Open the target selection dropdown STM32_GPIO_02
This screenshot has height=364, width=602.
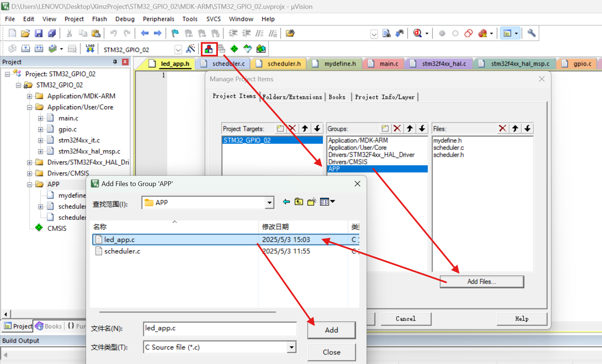[x=178, y=50]
